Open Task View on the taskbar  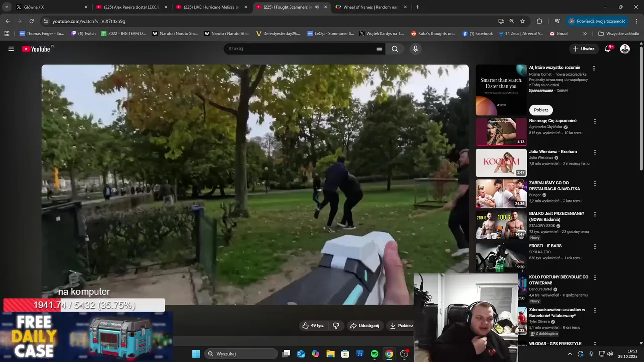286,354
